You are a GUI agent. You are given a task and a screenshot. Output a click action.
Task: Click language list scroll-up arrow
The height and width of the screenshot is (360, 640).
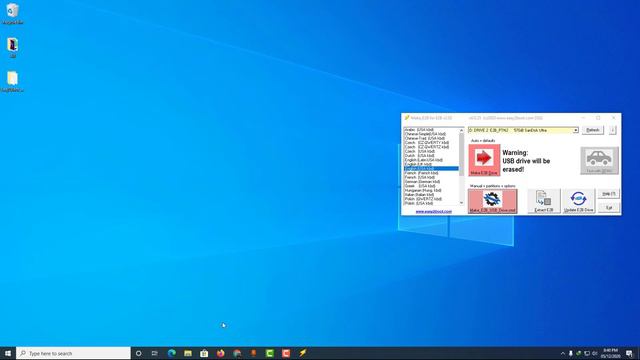pos(462,130)
